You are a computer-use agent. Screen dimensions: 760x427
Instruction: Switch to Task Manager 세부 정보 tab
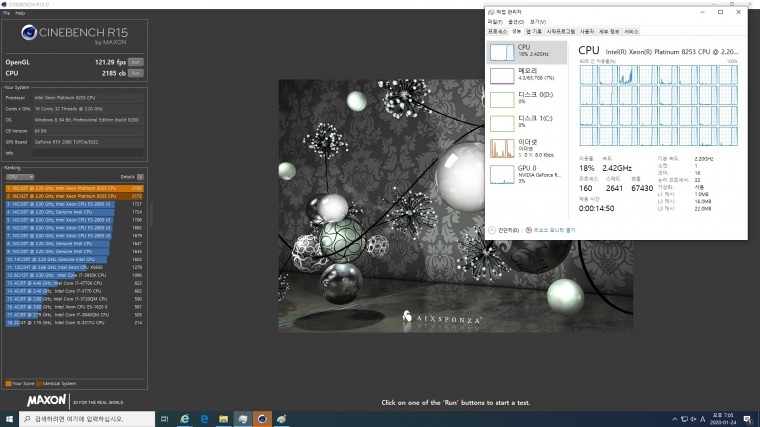(x=609, y=32)
